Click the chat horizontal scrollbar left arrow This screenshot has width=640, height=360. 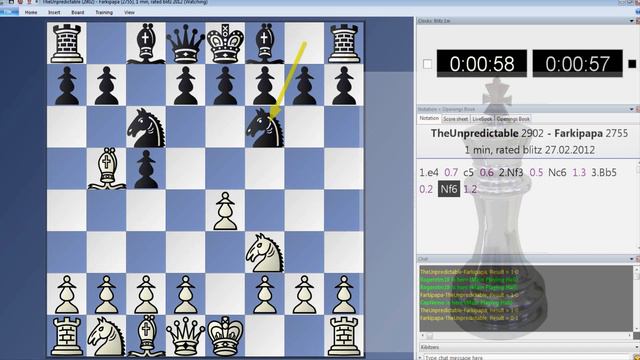click(422, 336)
